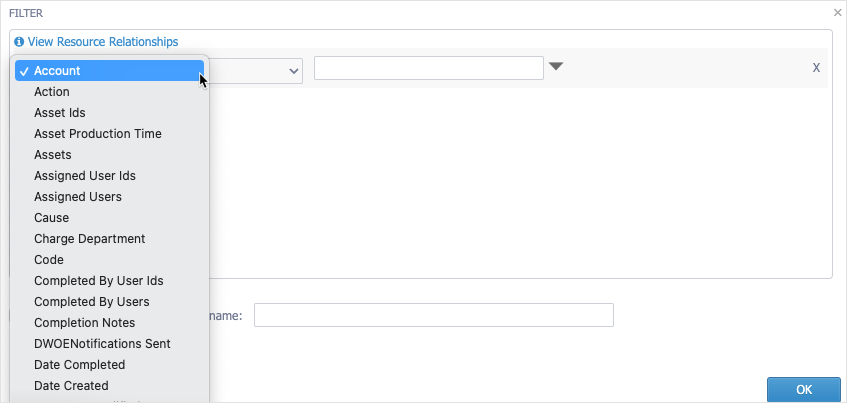Select Date Completed field

pos(110,365)
